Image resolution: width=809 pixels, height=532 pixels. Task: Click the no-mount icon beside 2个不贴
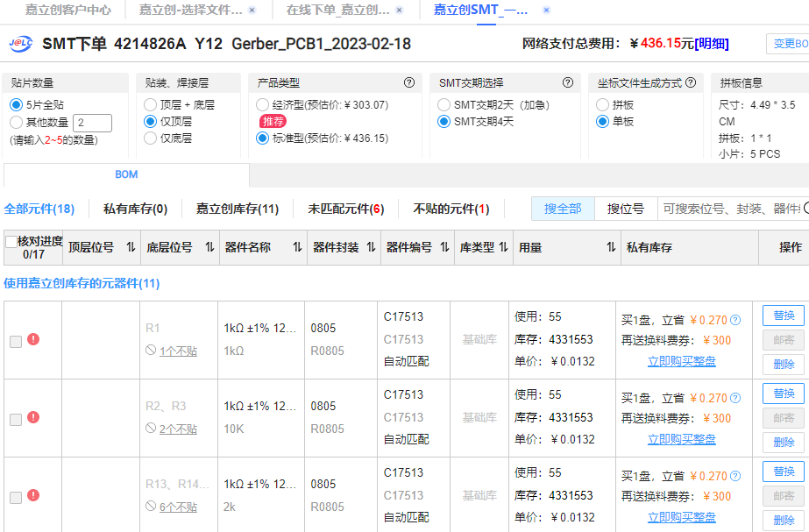151,428
